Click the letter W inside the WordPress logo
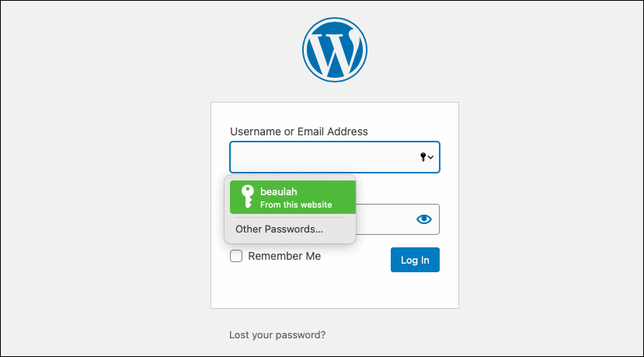644x357 pixels. pos(335,51)
